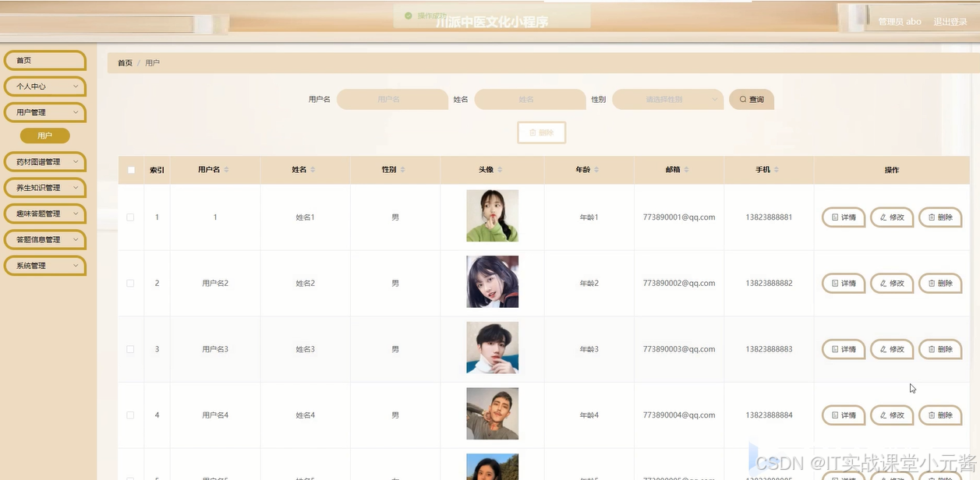Check the checkbox for row 用户名2
980x480 pixels.
(130, 284)
